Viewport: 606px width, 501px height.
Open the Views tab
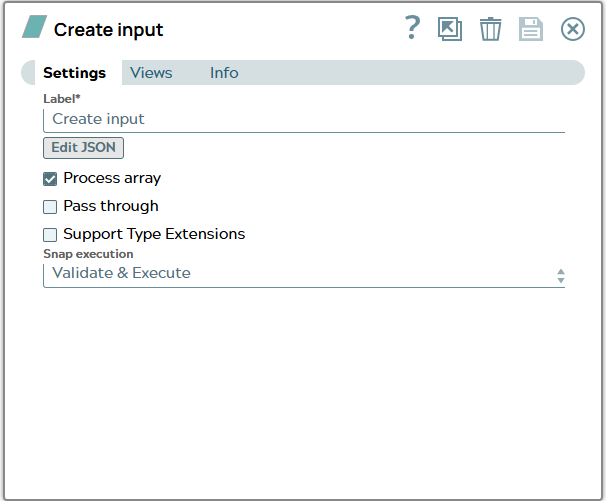(x=151, y=73)
